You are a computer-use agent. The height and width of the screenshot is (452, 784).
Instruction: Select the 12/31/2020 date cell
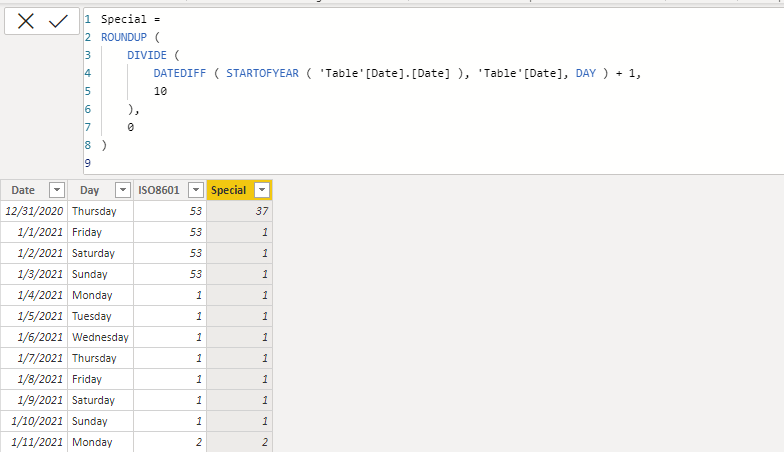point(34,211)
